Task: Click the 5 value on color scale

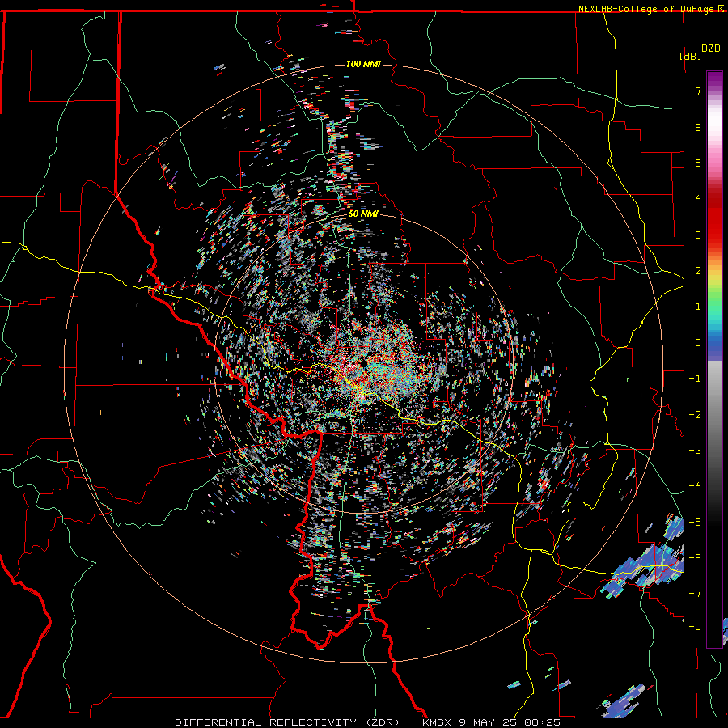Action: (x=698, y=163)
